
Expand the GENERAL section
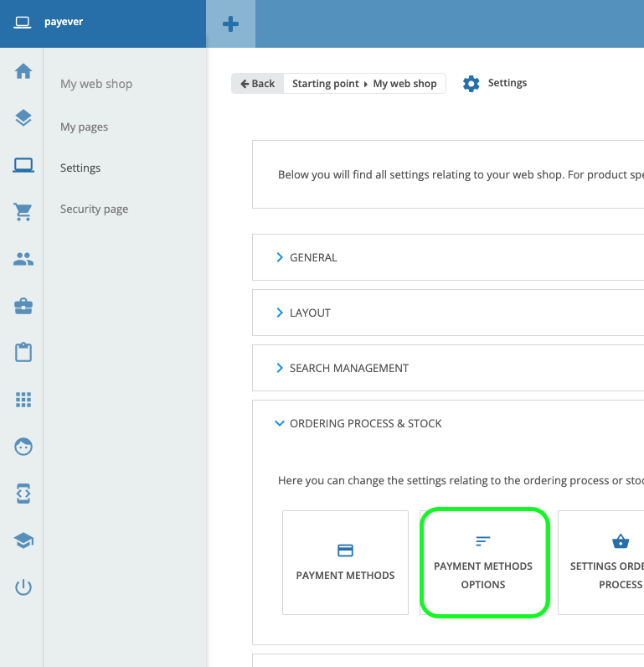[x=448, y=257]
